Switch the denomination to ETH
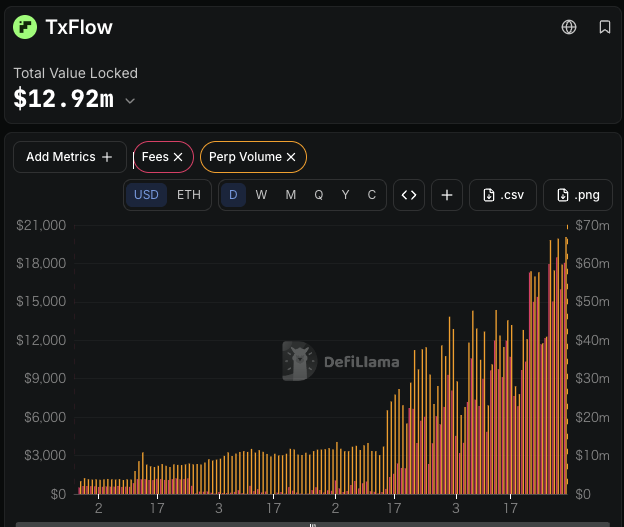The width and height of the screenshot is (624, 527). 189,195
